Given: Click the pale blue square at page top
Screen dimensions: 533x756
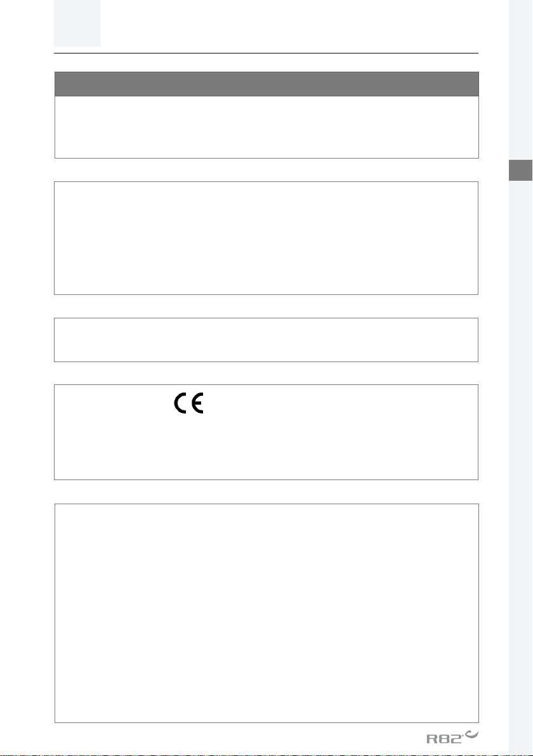Looking at the screenshot, I should [x=77, y=23].
